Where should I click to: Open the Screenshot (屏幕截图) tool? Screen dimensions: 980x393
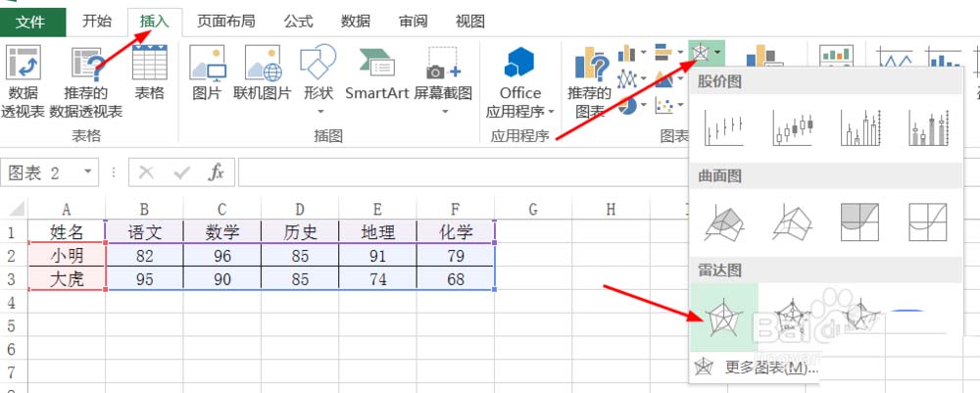[443, 78]
